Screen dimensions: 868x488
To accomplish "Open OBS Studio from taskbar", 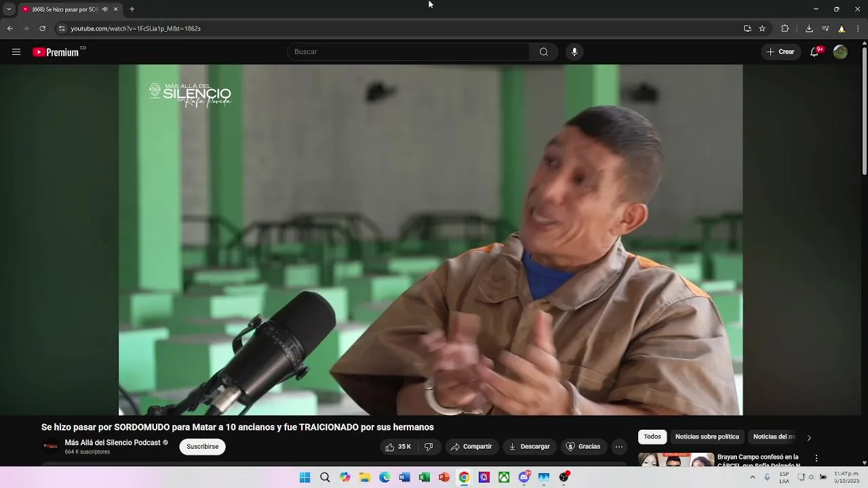I will tap(564, 477).
